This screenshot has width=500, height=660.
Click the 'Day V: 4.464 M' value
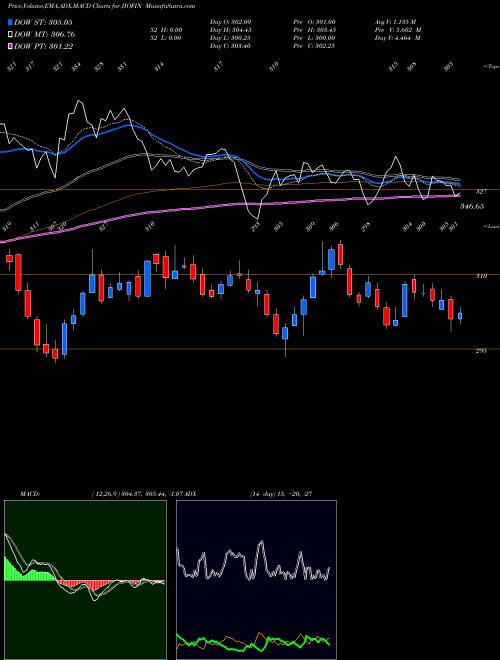click(x=398, y=38)
